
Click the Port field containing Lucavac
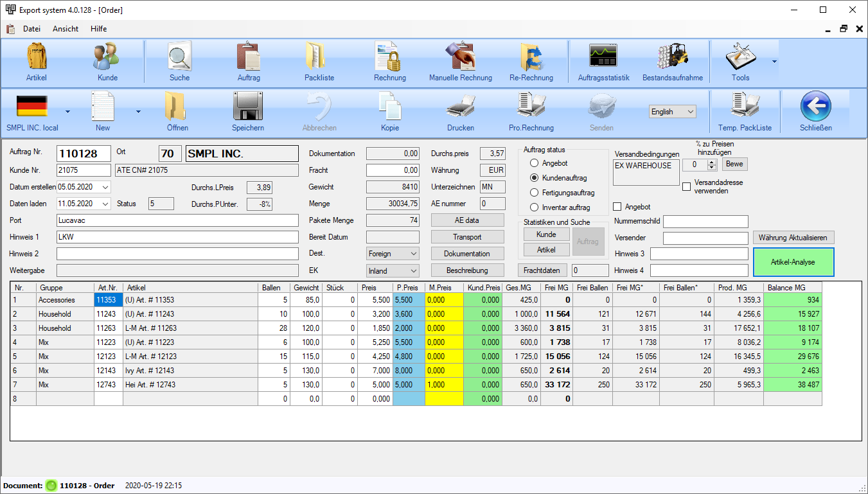177,220
